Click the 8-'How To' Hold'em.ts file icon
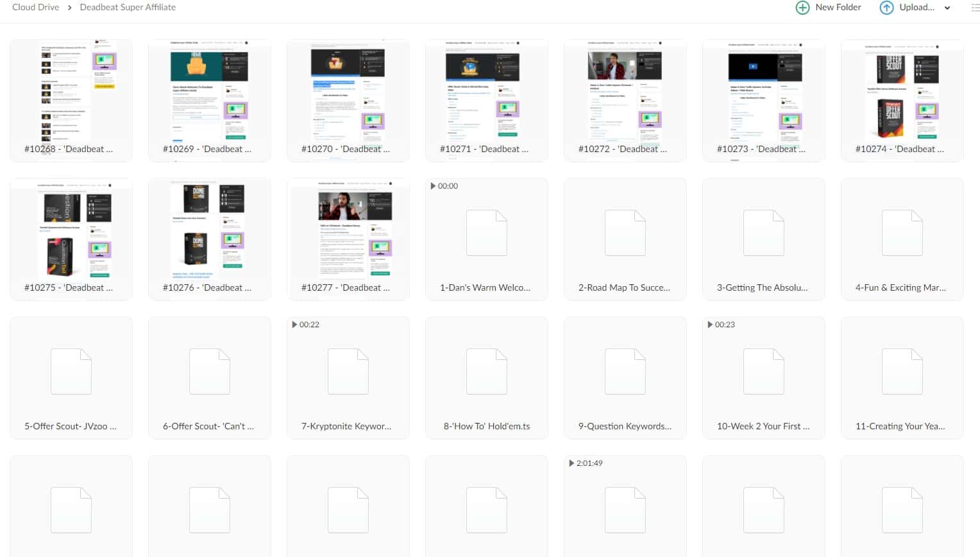 coord(486,372)
